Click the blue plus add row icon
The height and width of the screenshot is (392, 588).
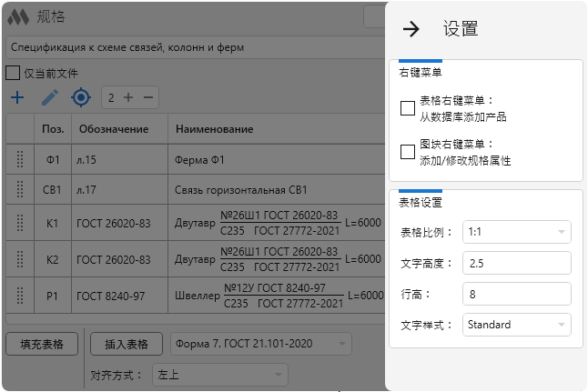click(17, 97)
